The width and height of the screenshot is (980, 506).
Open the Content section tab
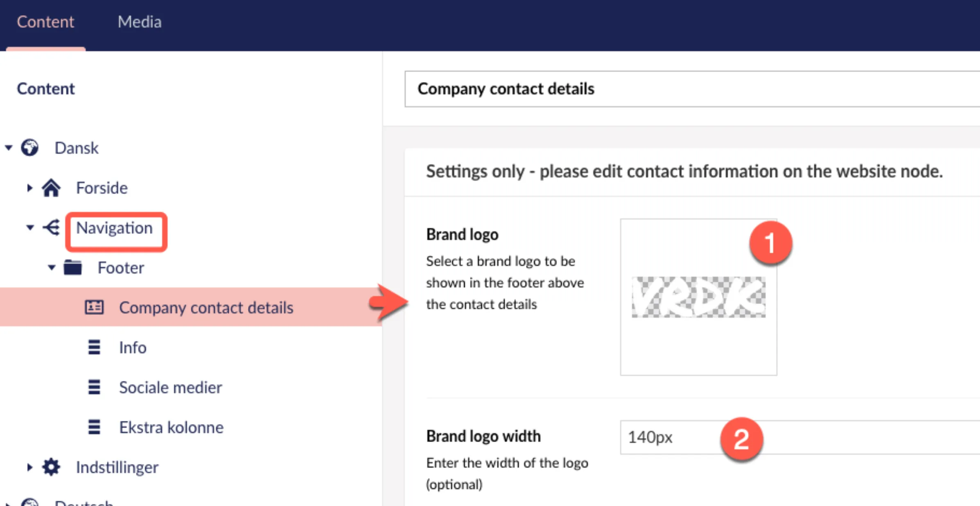[45, 22]
